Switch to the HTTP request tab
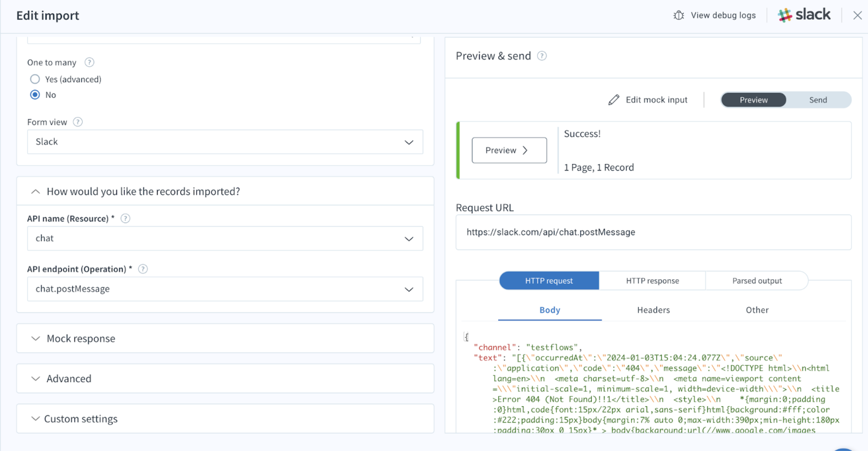Image resolution: width=868 pixels, height=451 pixels. click(549, 280)
